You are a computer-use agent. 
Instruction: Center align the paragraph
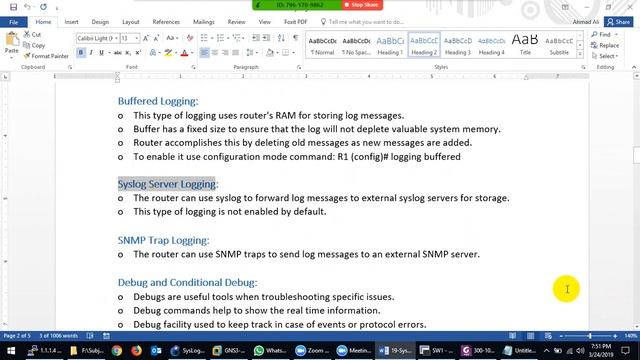[x=215, y=53]
